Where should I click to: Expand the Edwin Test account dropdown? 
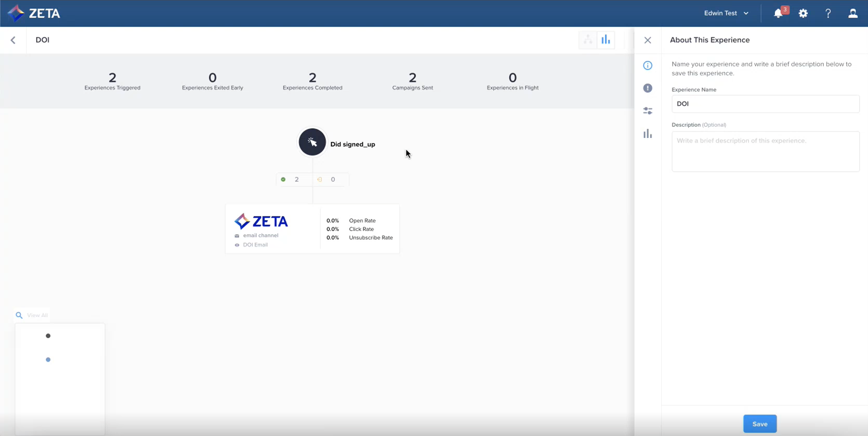coord(726,14)
